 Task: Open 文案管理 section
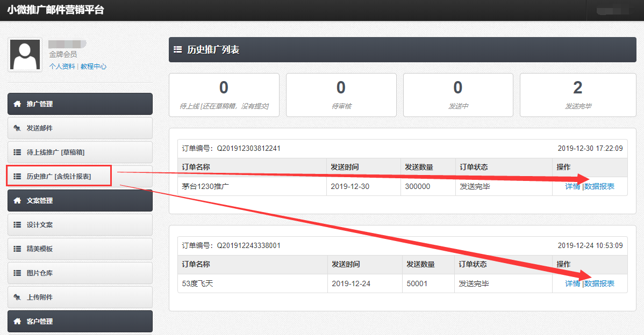[x=80, y=200]
